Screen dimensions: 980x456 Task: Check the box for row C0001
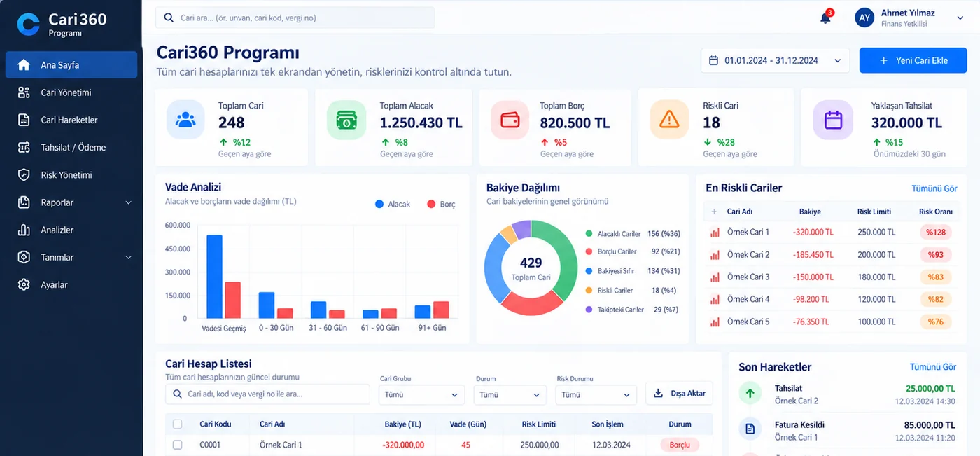coord(177,445)
